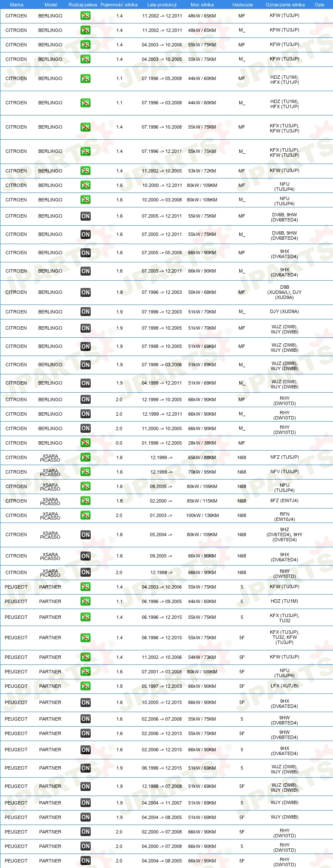Click PB icon in Berlingo 1.1 07.1996 -> 05.2008 row
Screen dimensions: 333x868
[x=85, y=78]
